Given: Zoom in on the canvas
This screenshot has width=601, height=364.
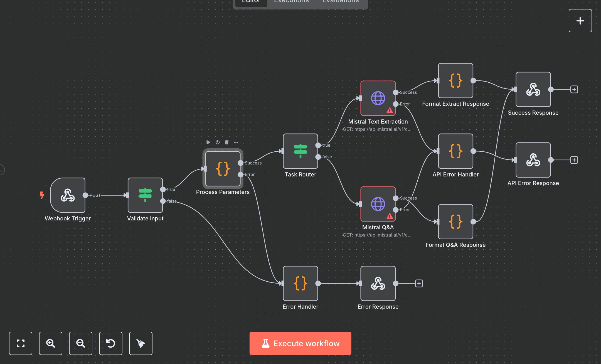Looking at the screenshot, I should pyautogui.click(x=51, y=344).
